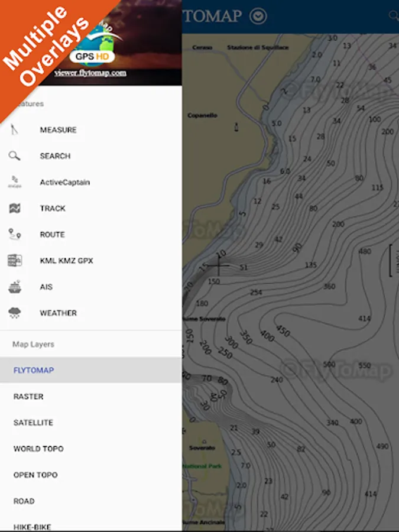Switch to the ROAD map layer
The height and width of the screenshot is (532, 399).
91,501
